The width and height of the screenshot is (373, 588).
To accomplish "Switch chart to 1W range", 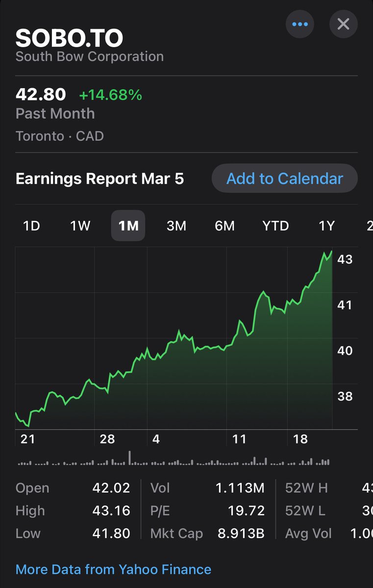I will pos(80,225).
